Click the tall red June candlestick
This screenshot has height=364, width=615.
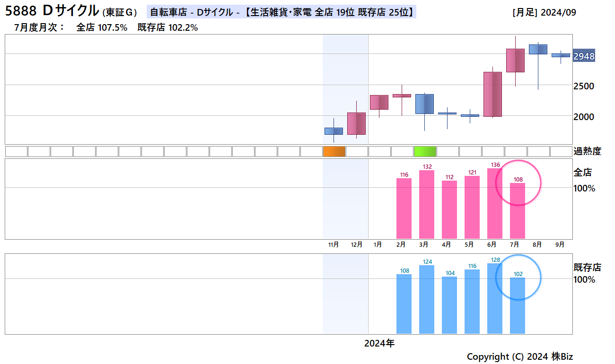(x=492, y=94)
